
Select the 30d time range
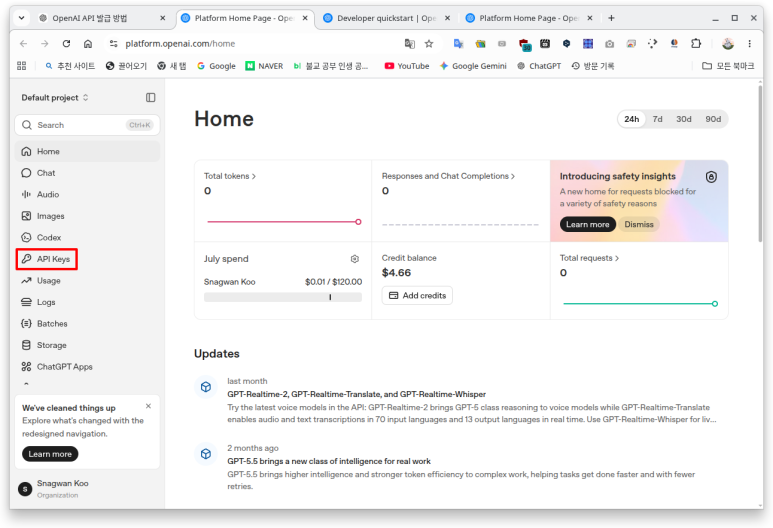click(x=684, y=119)
